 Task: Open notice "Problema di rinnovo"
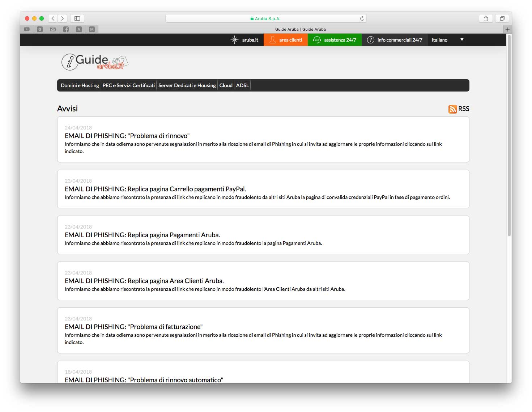pyautogui.click(x=127, y=136)
